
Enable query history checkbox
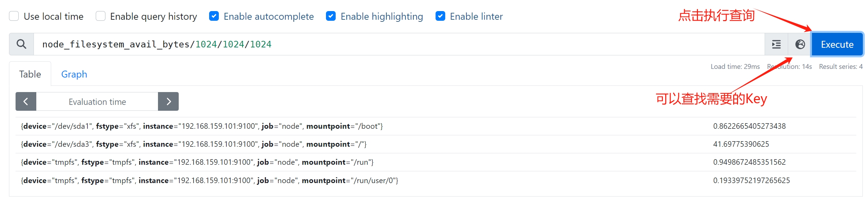(x=101, y=16)
